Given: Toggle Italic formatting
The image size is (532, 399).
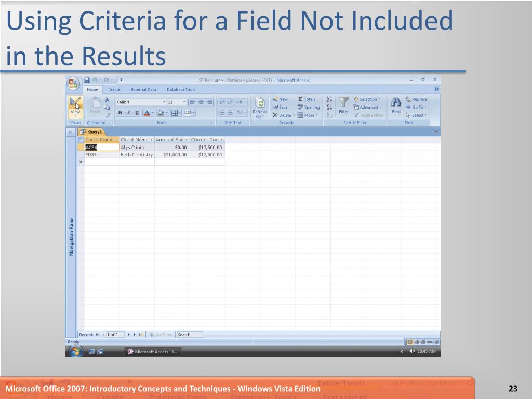Looking at the screenshot, I should (x=128, y=113).
